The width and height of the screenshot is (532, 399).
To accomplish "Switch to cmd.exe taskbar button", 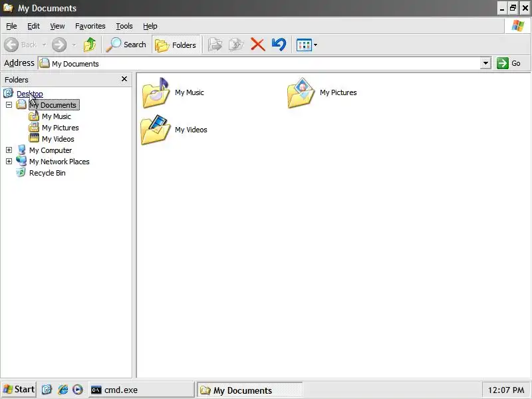I will click(x=141, y=390).
